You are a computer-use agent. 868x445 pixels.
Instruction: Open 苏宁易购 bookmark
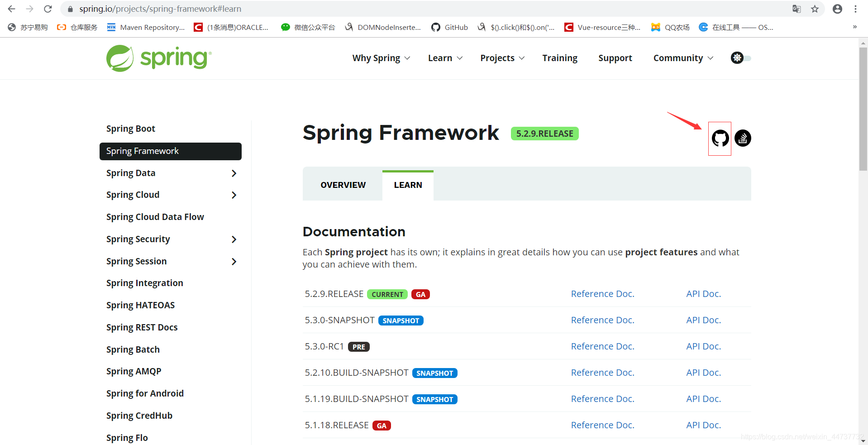(28, 27)
